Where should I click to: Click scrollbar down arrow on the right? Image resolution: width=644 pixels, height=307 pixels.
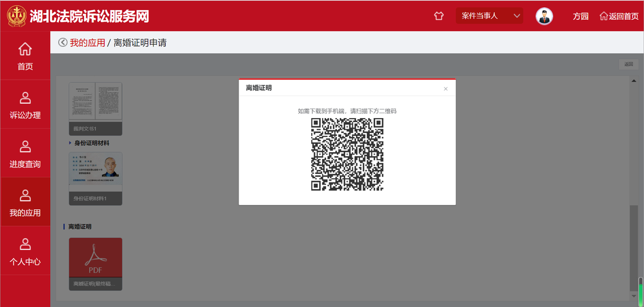pos(633,296)
